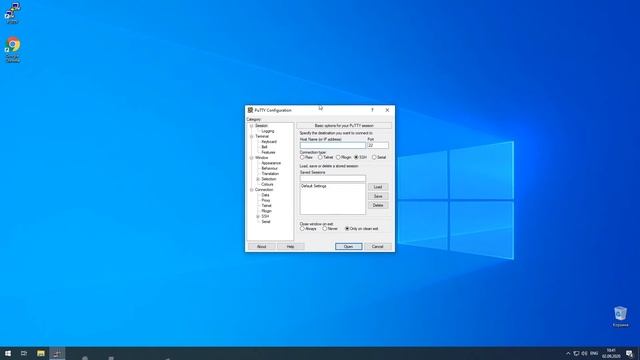The height and width of the screenshot is (360, 640).
Task: Cancel the PuTTY Configuration dialog
Action: 378,247
